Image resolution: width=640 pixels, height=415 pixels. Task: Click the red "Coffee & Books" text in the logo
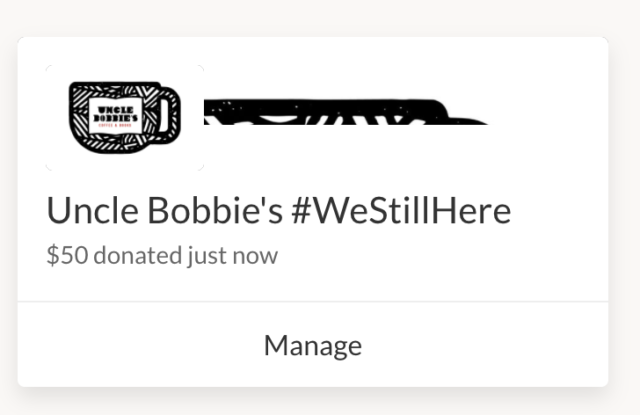116,126
